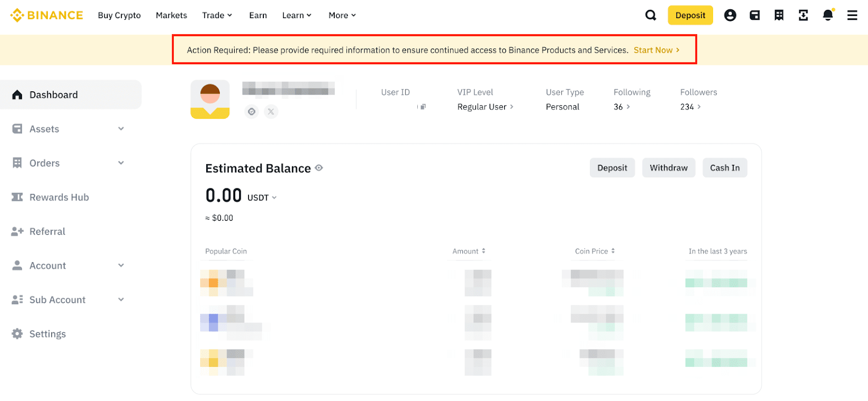Image resolution: width=868 pixels, height=401 pixels.
Task: Open the search magnifier icon
Action: pyautogui.click(x=651, y=15)
